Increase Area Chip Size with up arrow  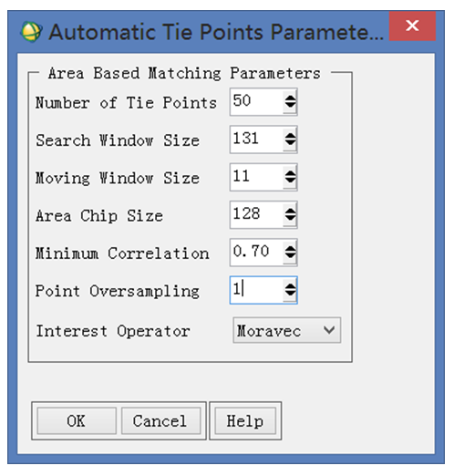(290, 211)
